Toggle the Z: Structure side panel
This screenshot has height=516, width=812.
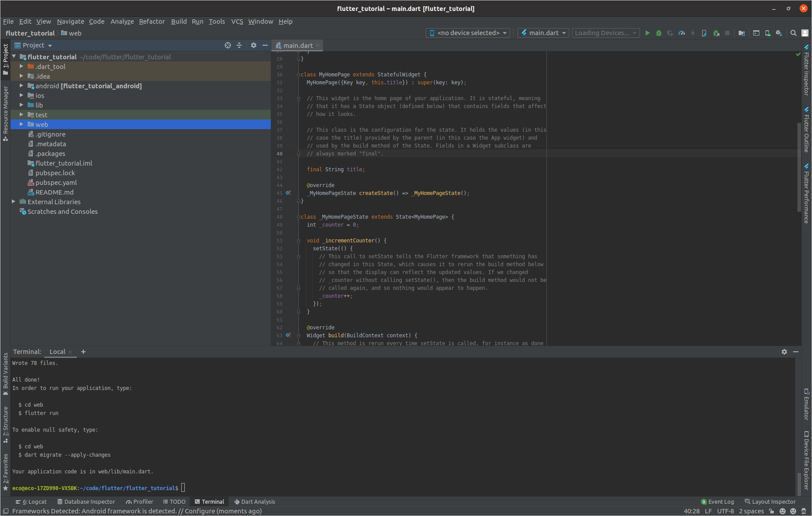pos(5,425)
